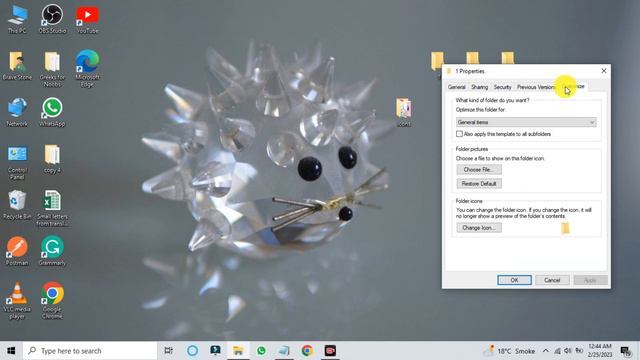The height and width of the screenshot is (360, 640).
Task: Open the taskbar clock and date
Action: click(x=600, y=351)
